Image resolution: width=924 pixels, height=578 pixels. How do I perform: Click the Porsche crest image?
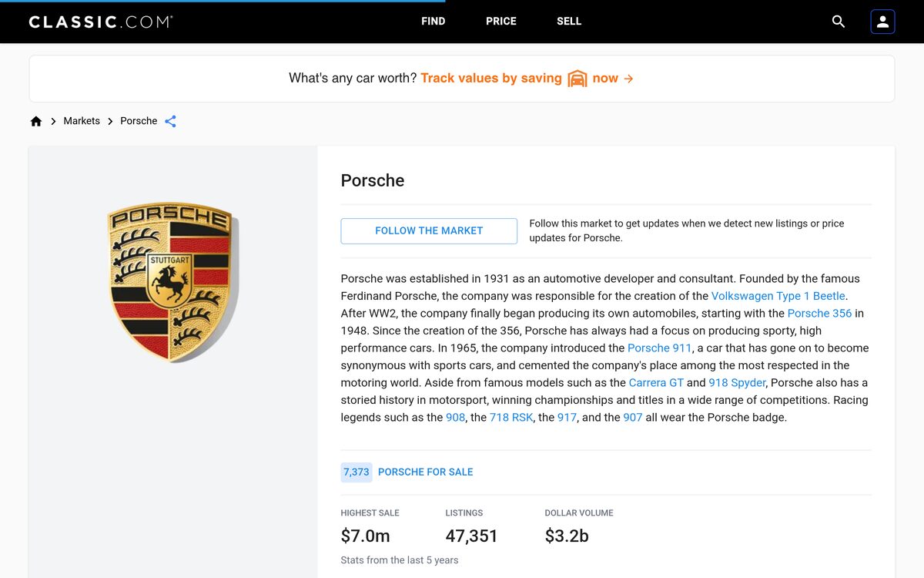point(173,282)
